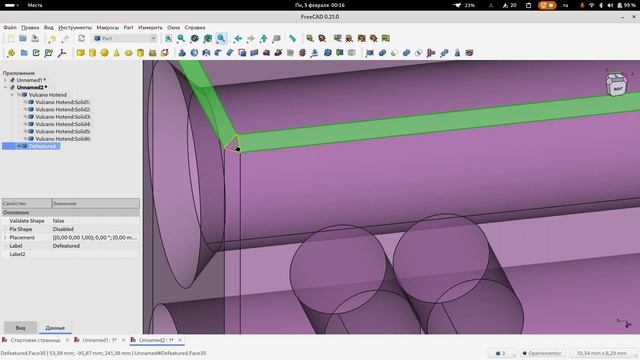Viewport: 640px width, 360px height.
Task: Create a Torus primitive icon
Action: 129,53
